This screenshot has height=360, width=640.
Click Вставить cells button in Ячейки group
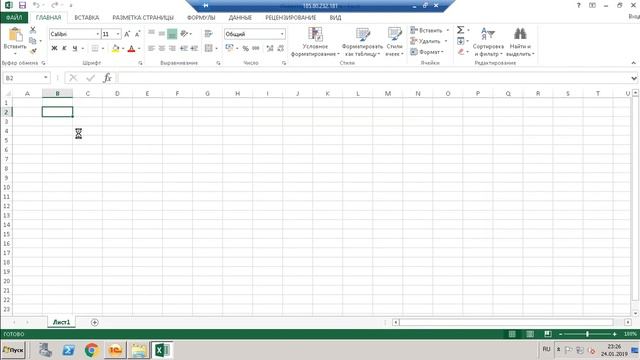click(x=426, y=31)
